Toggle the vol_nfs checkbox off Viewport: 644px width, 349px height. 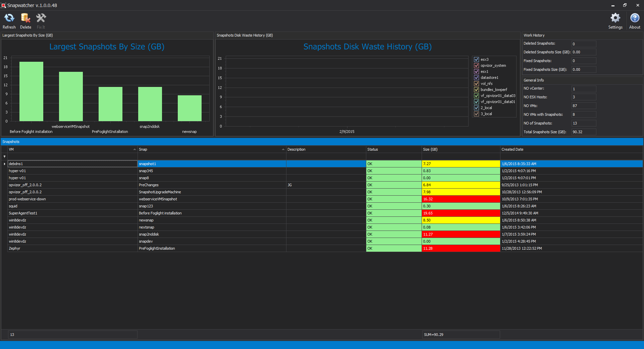tap(477, 84)
